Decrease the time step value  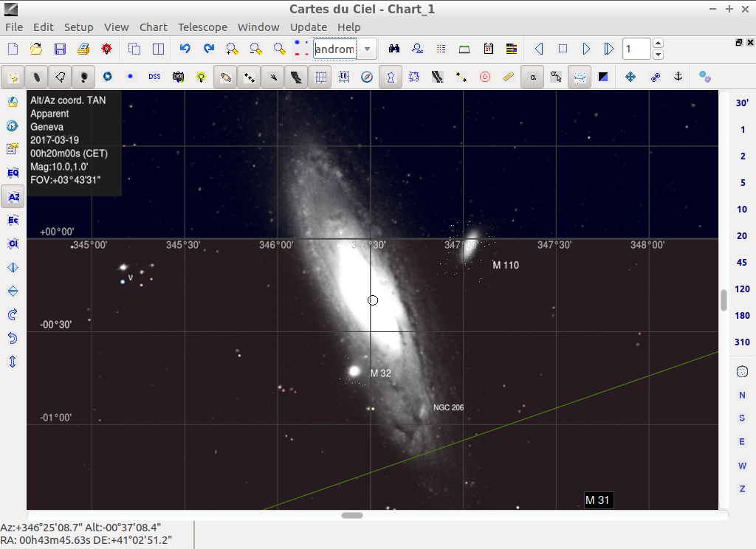click(658, 55)
